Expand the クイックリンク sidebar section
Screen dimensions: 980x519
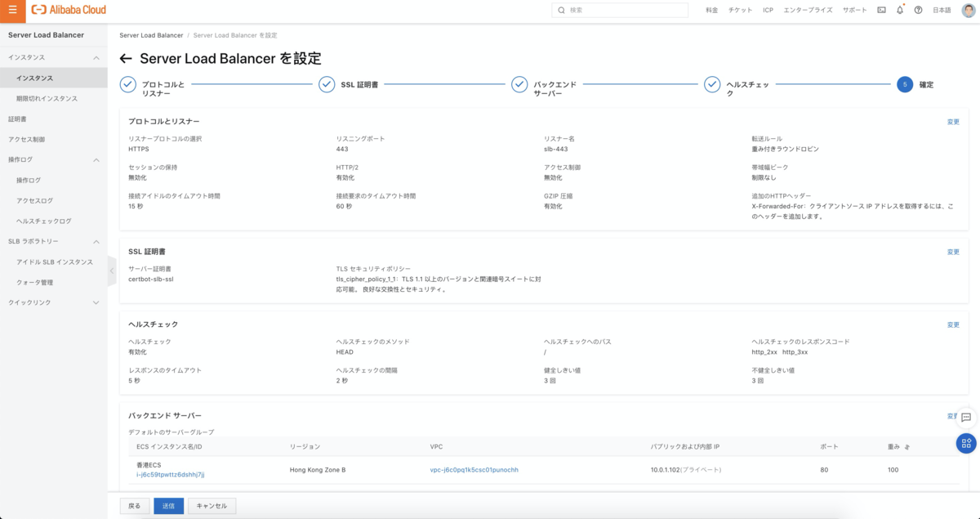[96, 303]
